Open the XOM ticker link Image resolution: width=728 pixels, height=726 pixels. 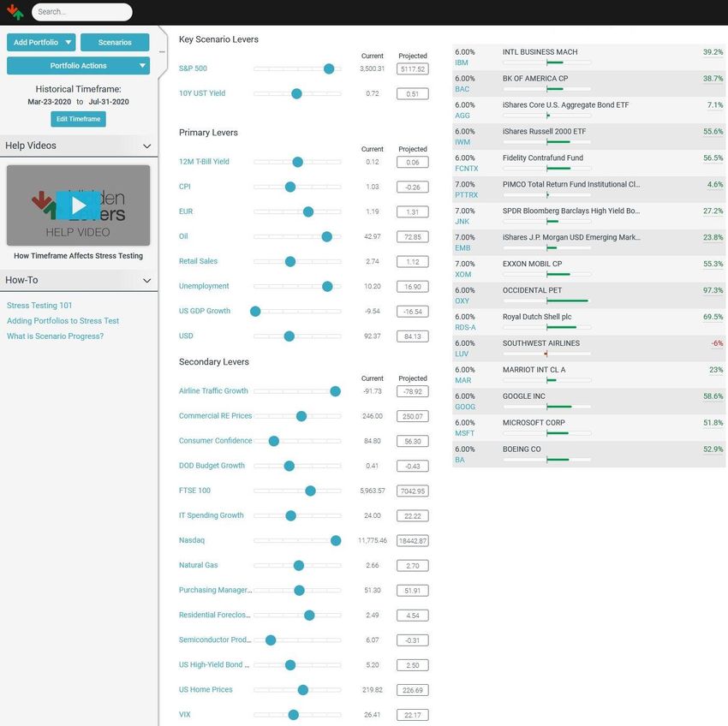[x=463, y=274]
